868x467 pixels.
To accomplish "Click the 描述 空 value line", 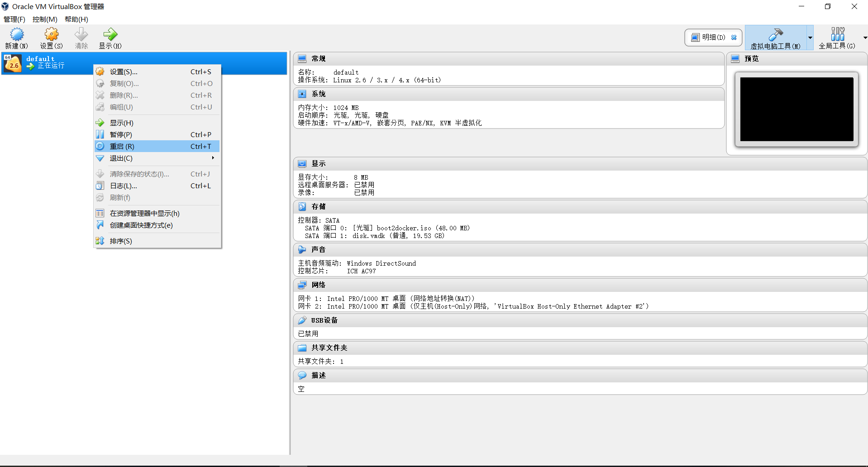I will coord(301,389).
